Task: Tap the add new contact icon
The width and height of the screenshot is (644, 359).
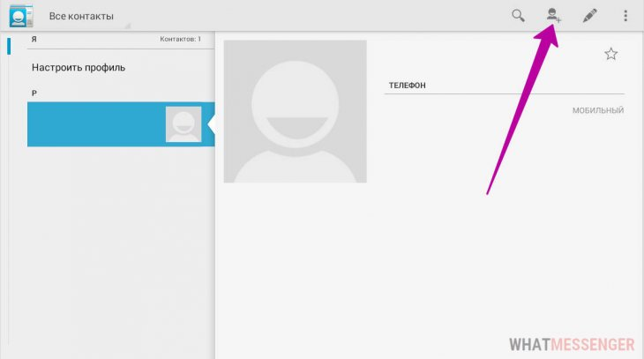Action: (x=554, y=16)
